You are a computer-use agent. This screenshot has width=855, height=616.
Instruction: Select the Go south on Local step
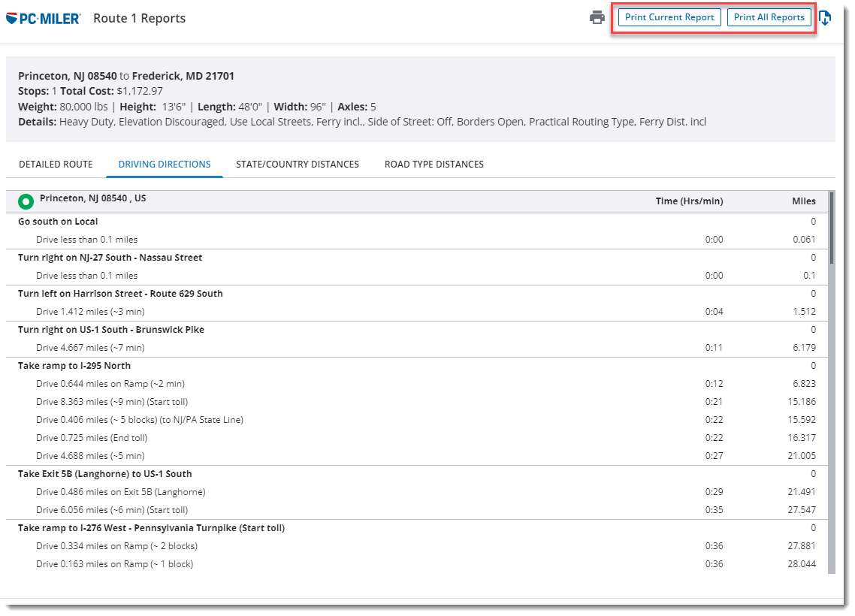coord(58,222)
